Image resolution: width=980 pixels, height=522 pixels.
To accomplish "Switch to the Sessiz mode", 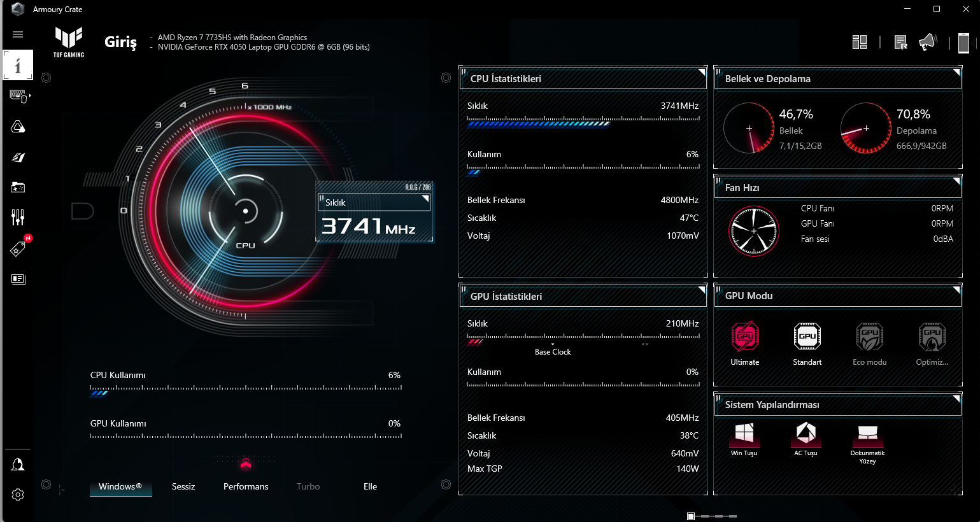I will click(183, 486).
